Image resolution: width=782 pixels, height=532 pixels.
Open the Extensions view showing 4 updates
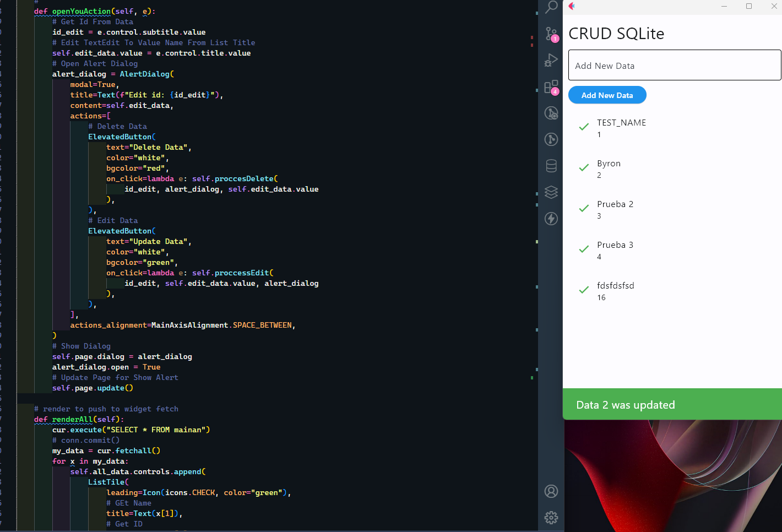tap(551, 86)
